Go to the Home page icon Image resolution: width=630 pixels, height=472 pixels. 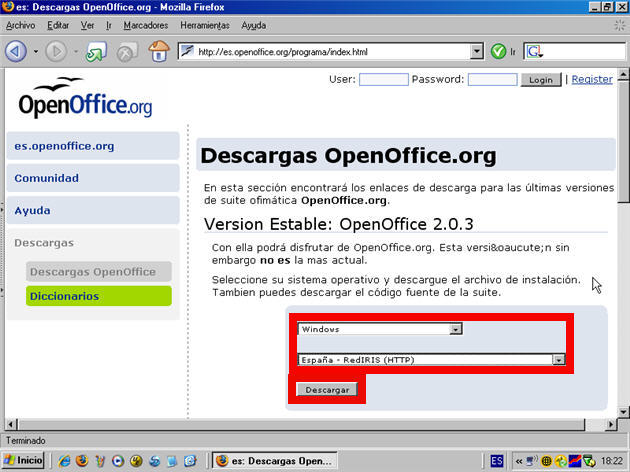pos(158,50)
